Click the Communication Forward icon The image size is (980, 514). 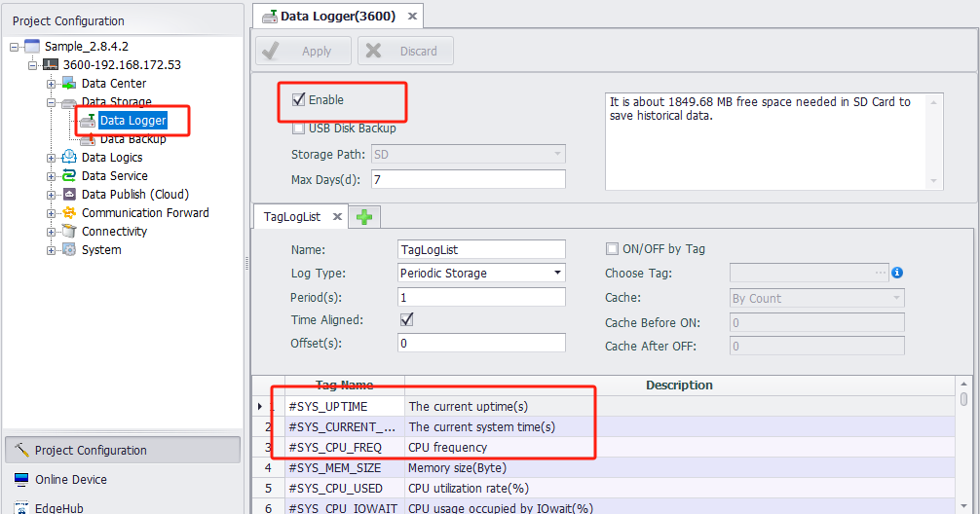(69, 213)
